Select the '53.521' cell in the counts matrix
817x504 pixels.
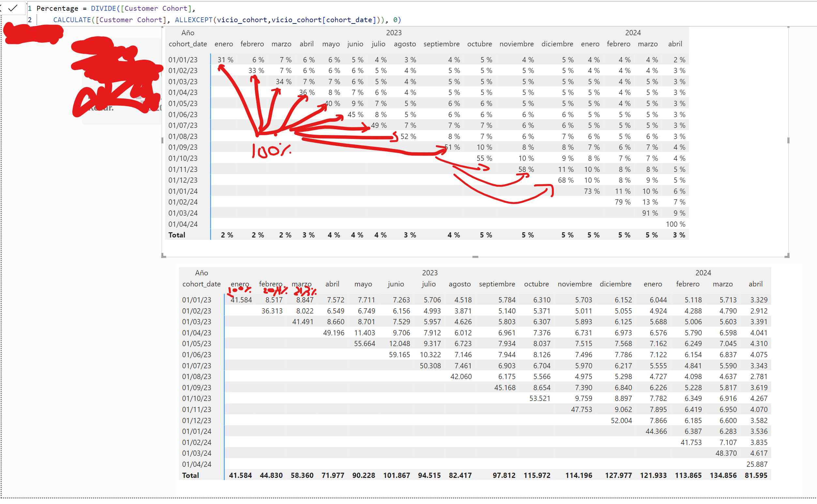click(539, 398)
